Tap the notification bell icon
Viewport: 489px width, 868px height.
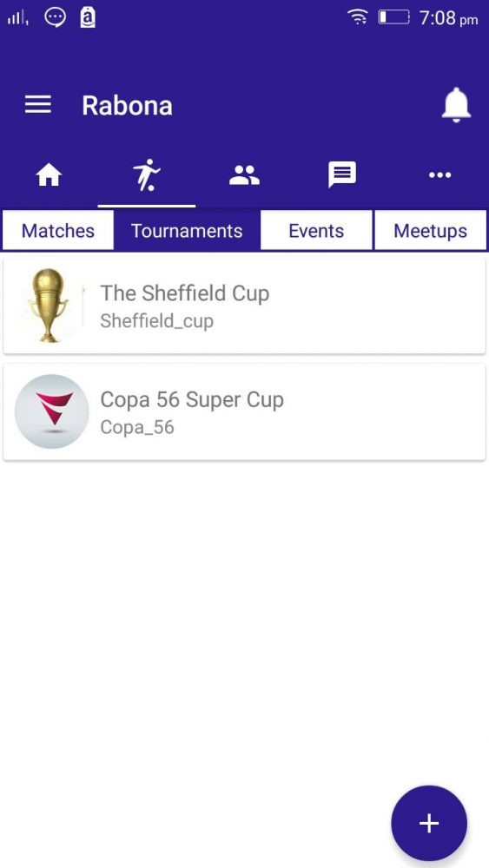click(x=456, y=105)
